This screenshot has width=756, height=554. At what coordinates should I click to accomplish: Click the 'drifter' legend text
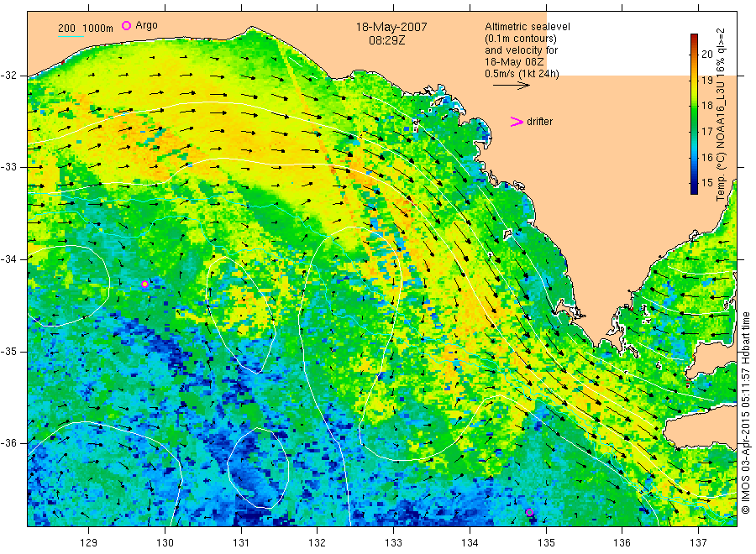[x=539, y=122]
